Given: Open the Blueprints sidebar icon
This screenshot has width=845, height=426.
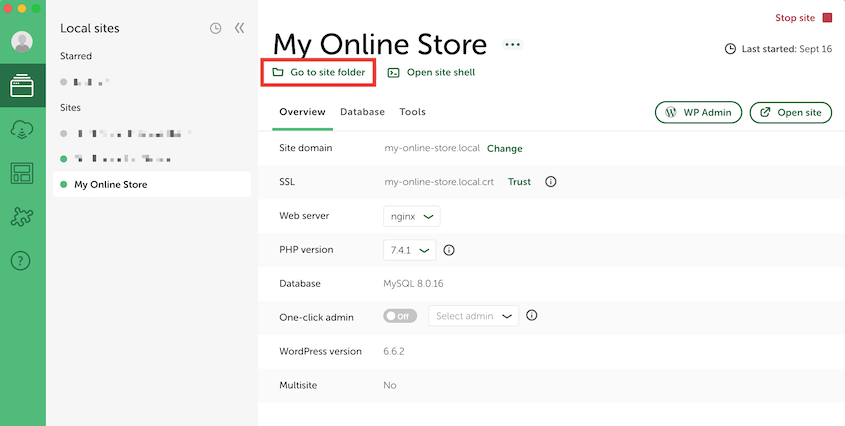Looking at the screenshot, I should (x=22, y=173).
